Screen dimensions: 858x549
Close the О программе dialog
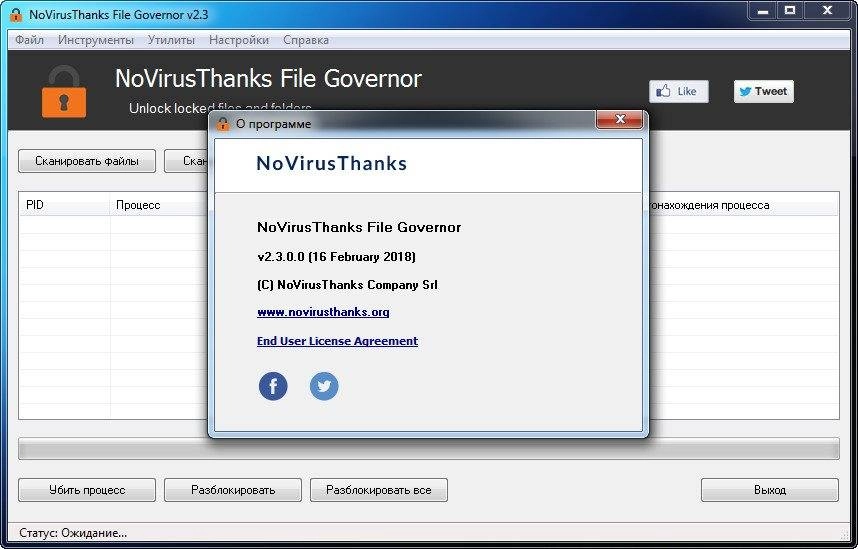coord(619,119)
